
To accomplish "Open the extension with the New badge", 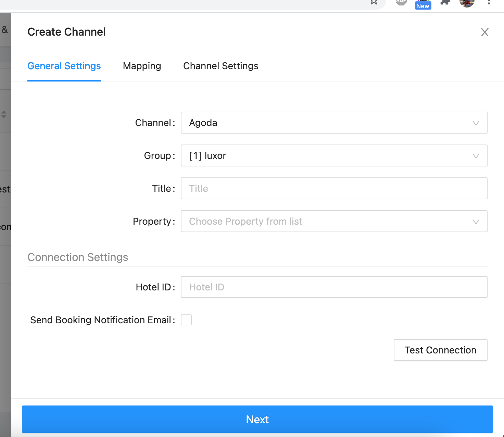I will click(x=423, y=3).
